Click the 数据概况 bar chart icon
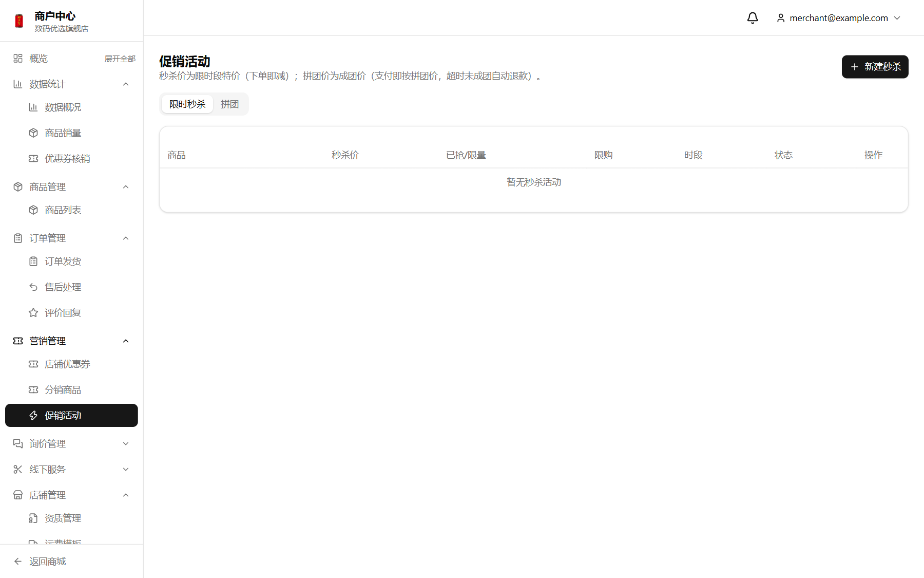Viewport: 924px width, 578px height. coord(33,107)
